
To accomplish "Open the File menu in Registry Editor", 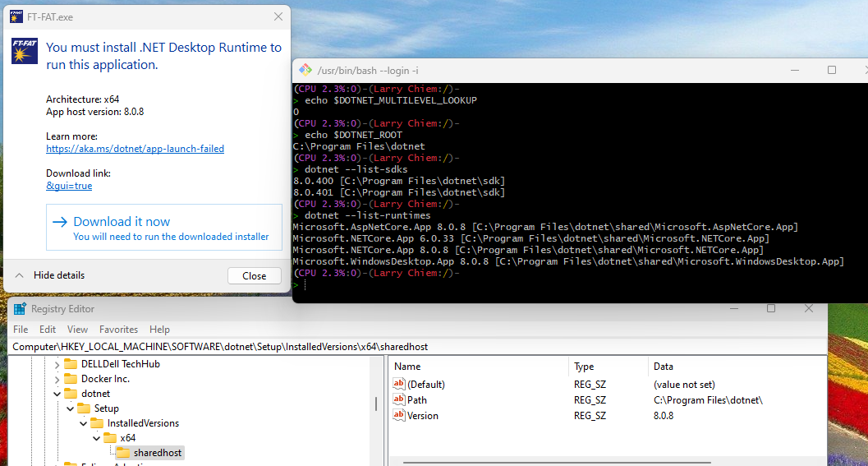I will [21, 329].
